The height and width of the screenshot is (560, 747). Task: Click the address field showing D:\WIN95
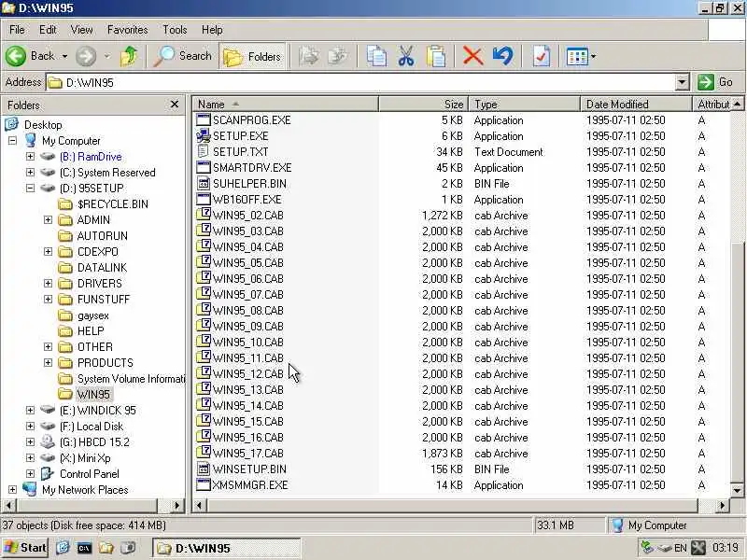click(x=361, y=82)
